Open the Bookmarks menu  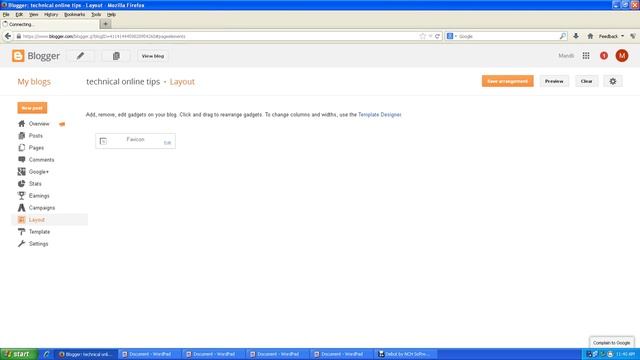75,14
